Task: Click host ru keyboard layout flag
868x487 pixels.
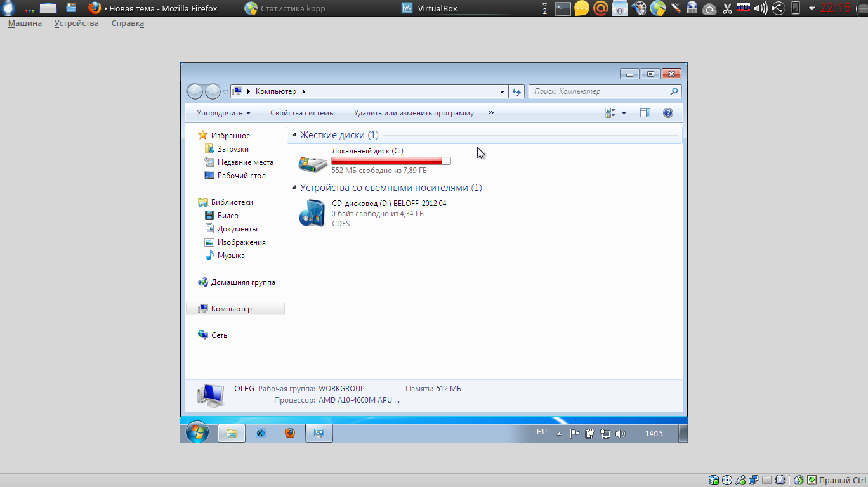Action: pos(744,8)
